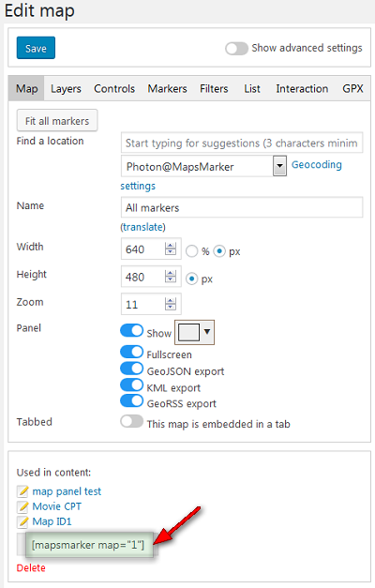Select the percent width radio button
Image resolution: width=375 pixels, height=588 pixels.
pyautogui.click(x=191, y=251)
